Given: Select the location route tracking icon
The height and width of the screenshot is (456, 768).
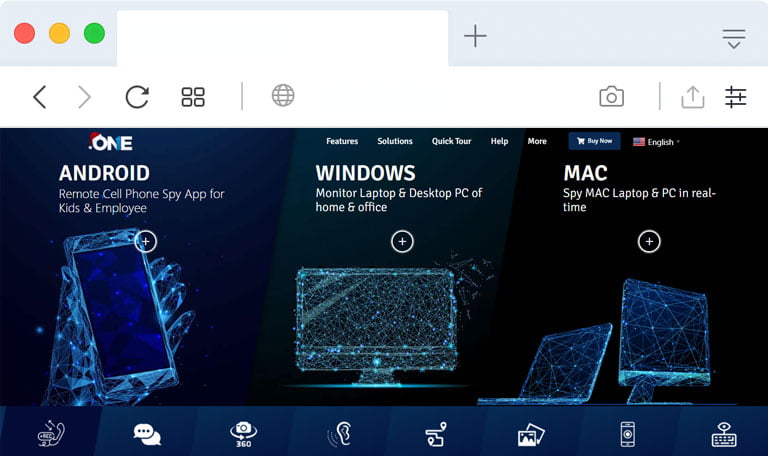Looking at the screenshot, I should tap(435, 434).
